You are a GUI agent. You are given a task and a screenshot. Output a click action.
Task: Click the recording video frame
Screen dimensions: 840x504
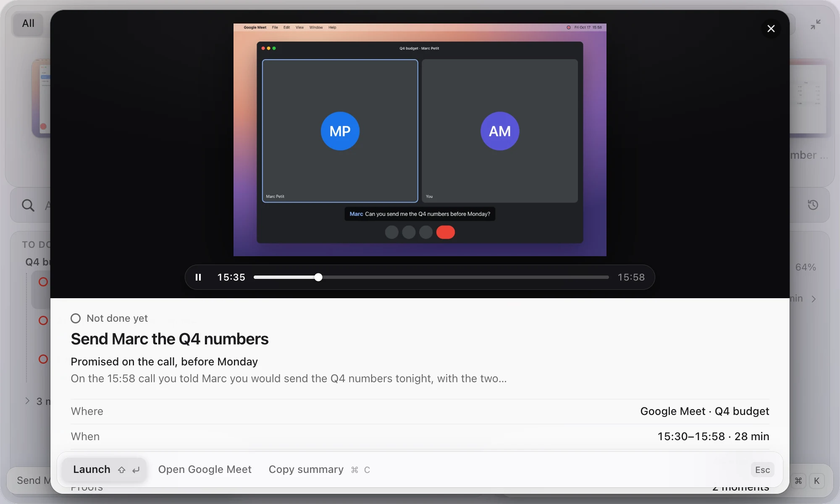[x=420, y=140]
